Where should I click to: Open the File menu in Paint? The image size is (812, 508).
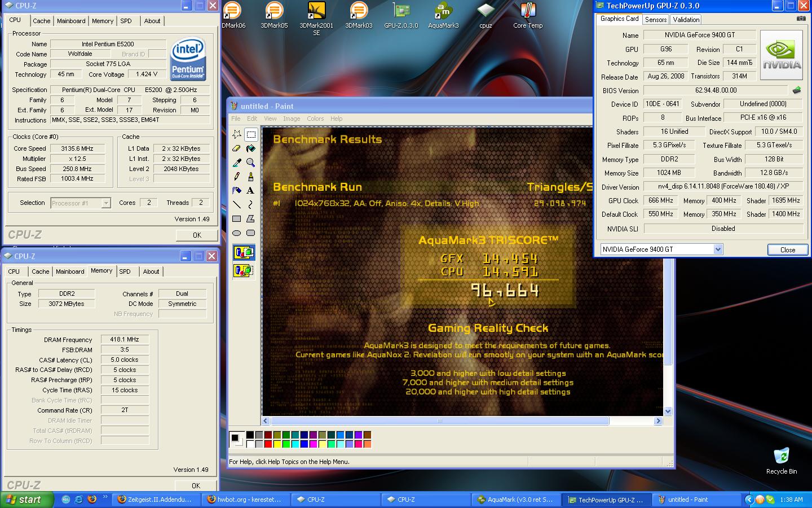236,119
